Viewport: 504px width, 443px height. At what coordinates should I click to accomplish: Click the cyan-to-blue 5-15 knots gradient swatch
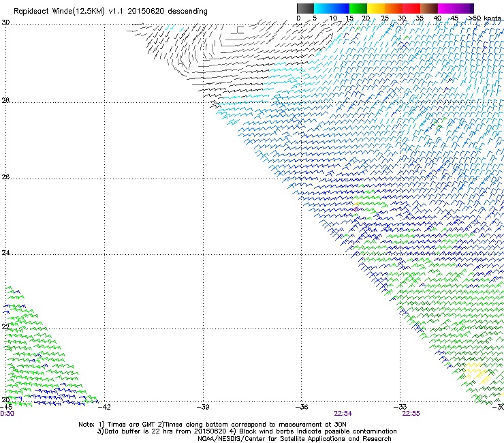click(332, 8)
